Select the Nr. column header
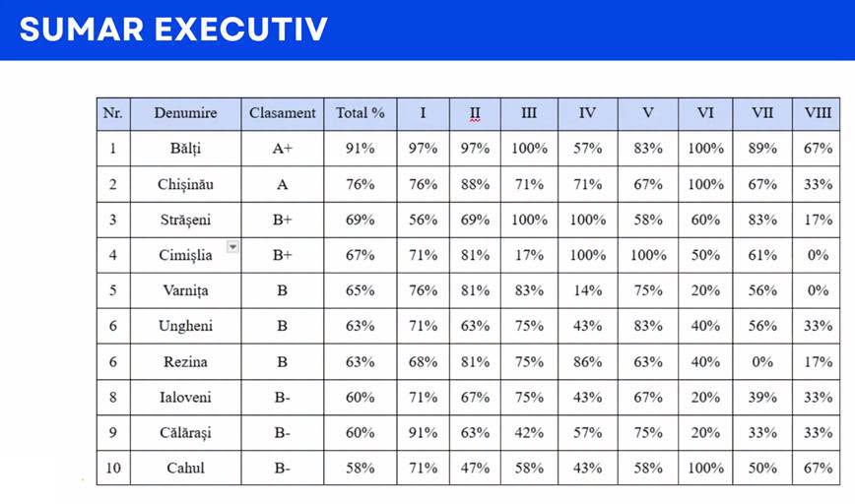 [113, 114]
